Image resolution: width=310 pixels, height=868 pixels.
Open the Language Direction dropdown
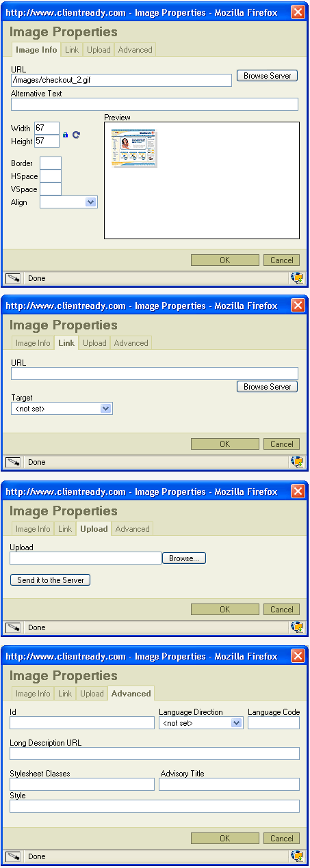click(201, 723)
